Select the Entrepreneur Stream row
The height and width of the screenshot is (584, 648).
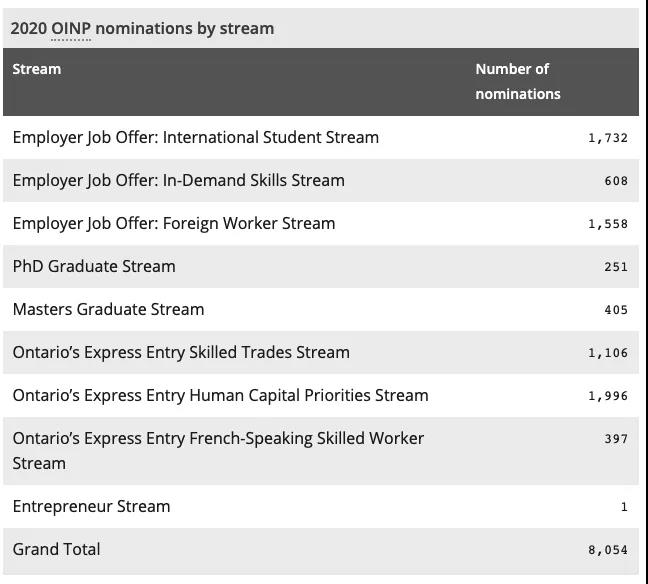point(91,506)
